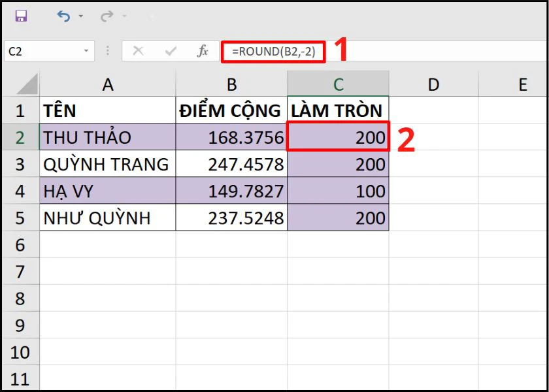This screenshot has height=392, width=549.
Task: Select row 7 header
Action: pyautogui.click(x=20, y=271)
